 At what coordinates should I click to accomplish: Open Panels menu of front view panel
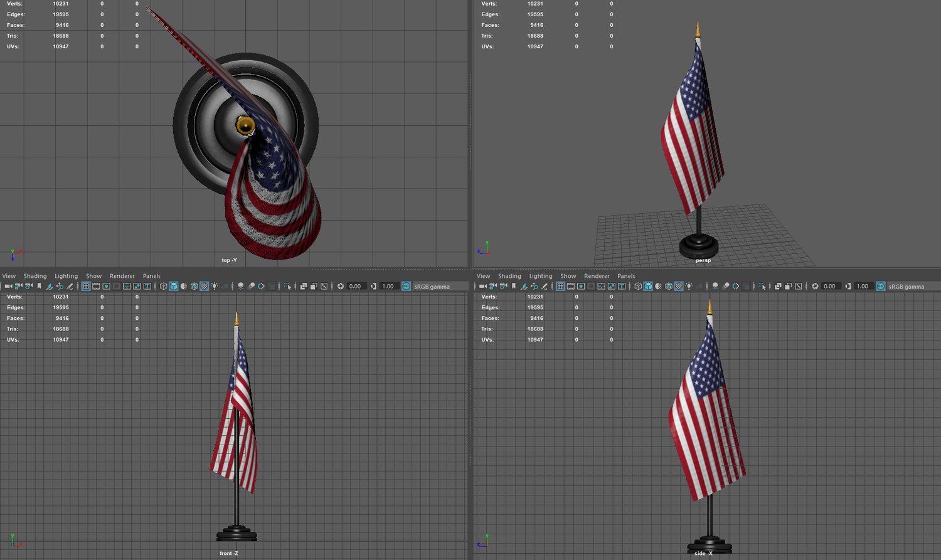[x=152, y=276]
